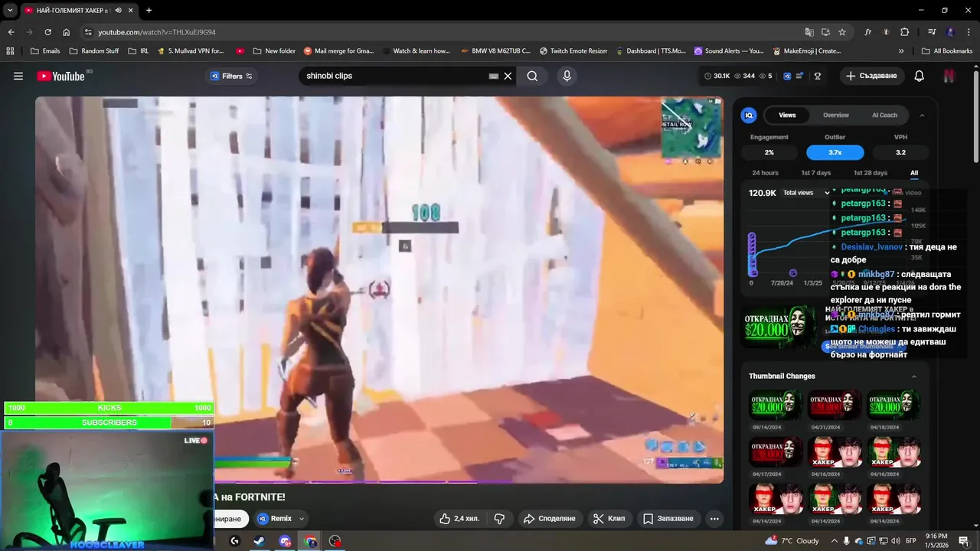Open the weather widget showing 7°C Cloudy
This screenshot has height=551, width=980.
pyautogui.click(x=791, y=541)
